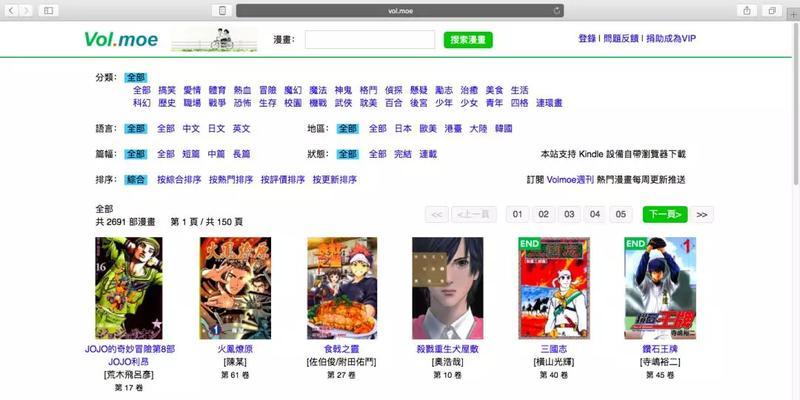Click the bicycle banner image
The width and height of the screenshot is (800, 400).
coord(214,39)
